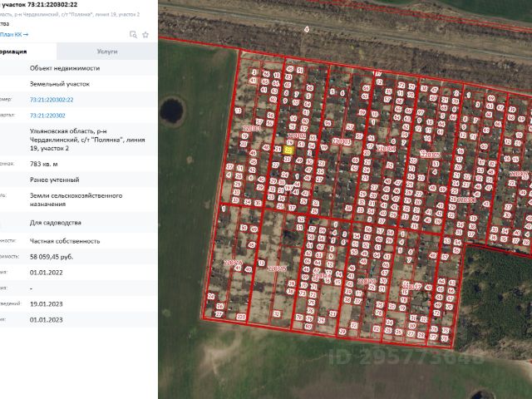The height and width of the screenshot is (399, 532).
Task: Open the План КК link
Action: (10, 34)
